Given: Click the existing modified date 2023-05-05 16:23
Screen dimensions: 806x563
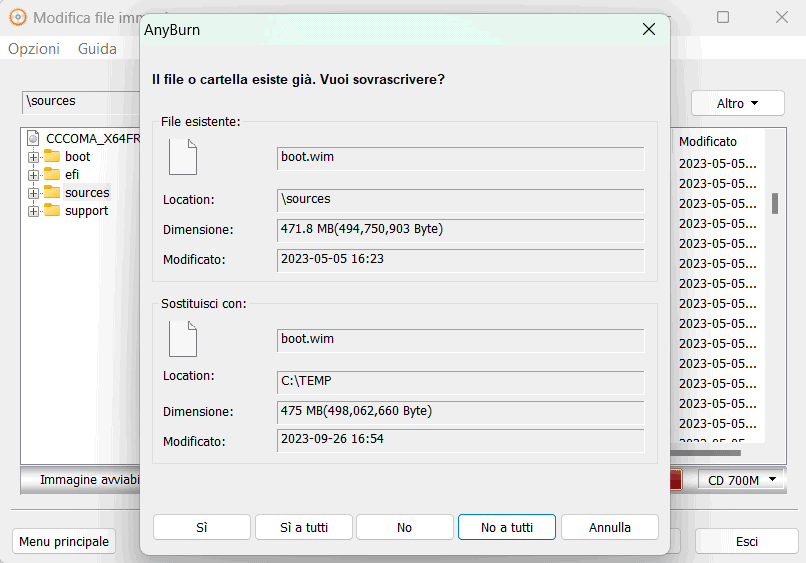Looking at the screenshot, I should (460, 260).
